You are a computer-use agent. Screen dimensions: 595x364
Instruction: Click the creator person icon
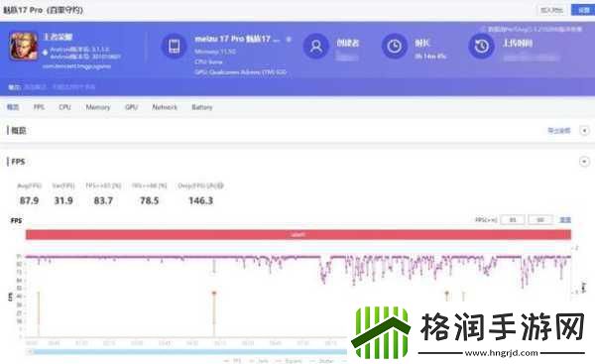tap(315, 47)
